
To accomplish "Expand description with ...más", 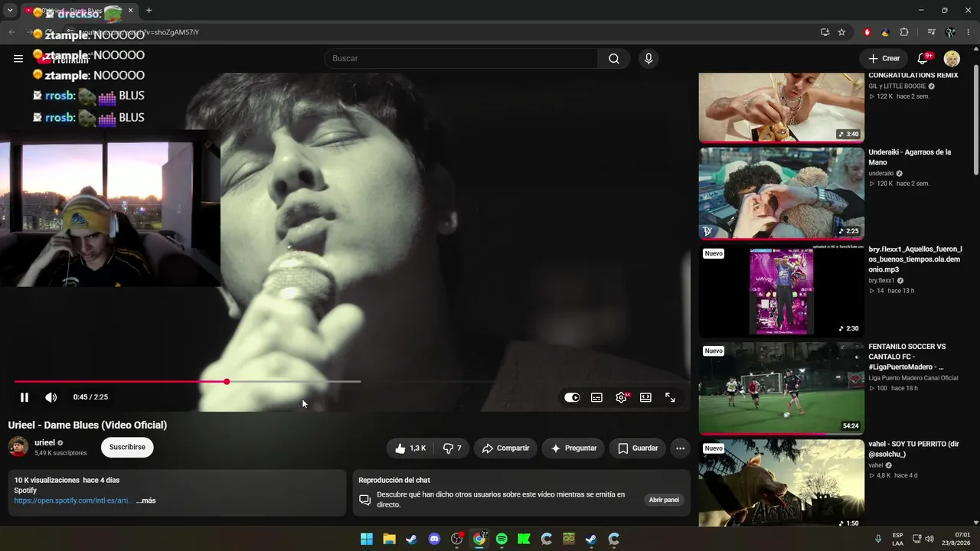I will [x=145, y=500].
